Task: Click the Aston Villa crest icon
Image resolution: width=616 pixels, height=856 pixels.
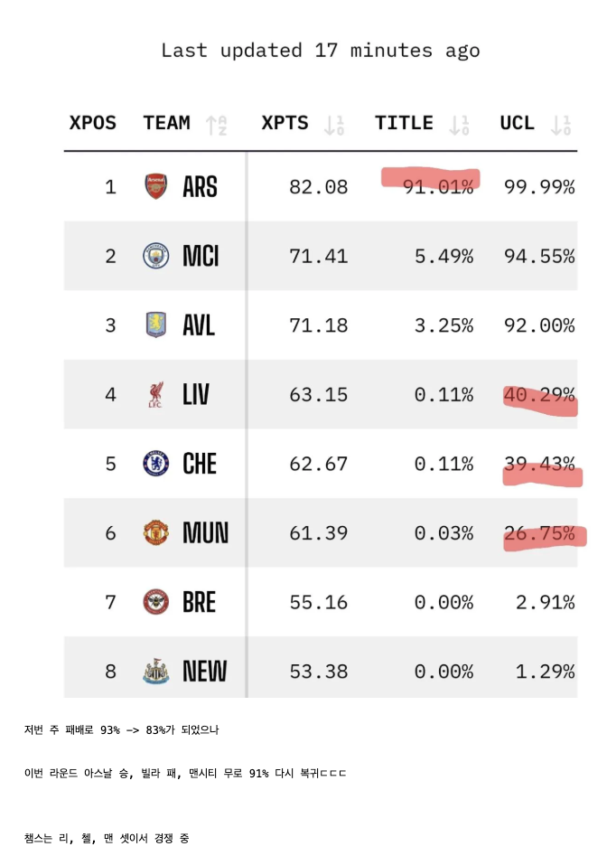Action: point(156,325)
